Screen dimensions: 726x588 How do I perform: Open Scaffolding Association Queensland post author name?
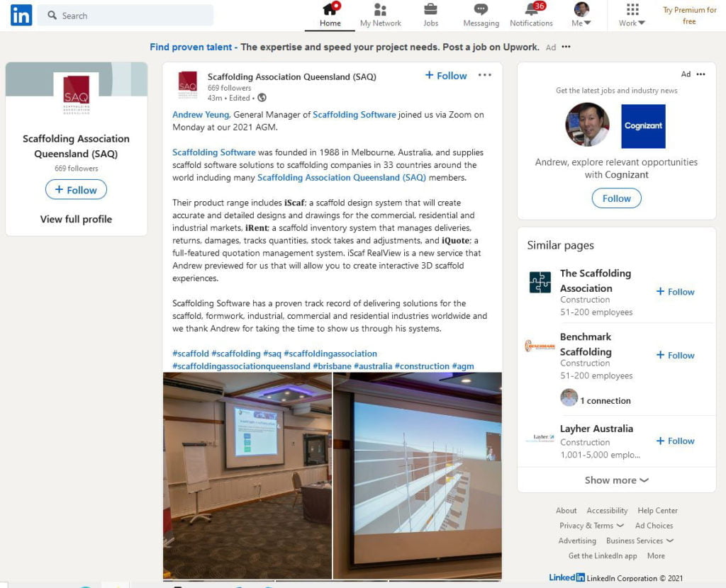pyautogui.click(x=291, y=77)
